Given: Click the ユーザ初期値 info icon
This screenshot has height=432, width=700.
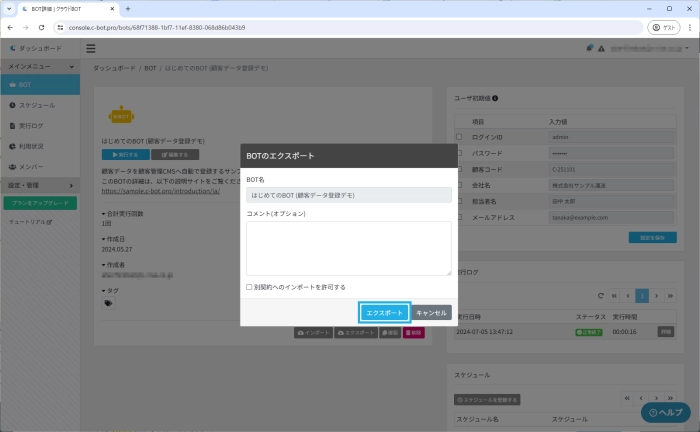Looking at the screenshot, I should [496, 98].
